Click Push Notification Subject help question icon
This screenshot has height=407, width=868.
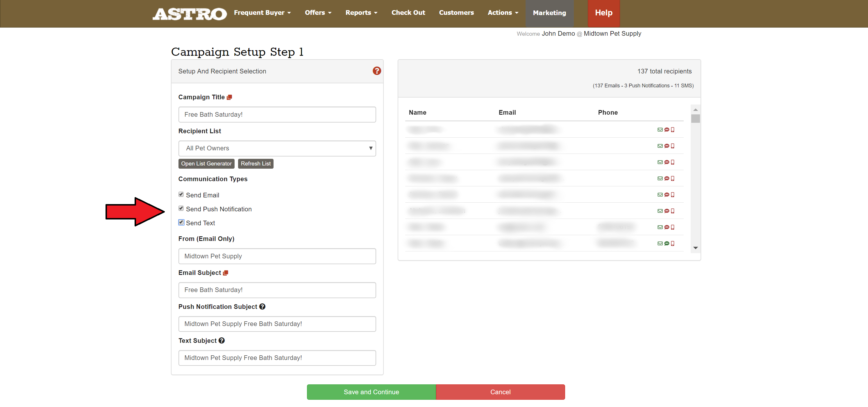coord(262,306)
